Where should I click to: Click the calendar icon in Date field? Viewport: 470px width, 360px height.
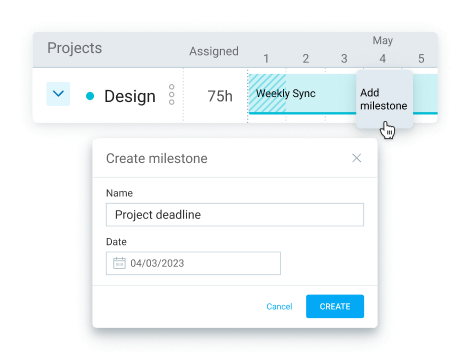click(119, 263)
